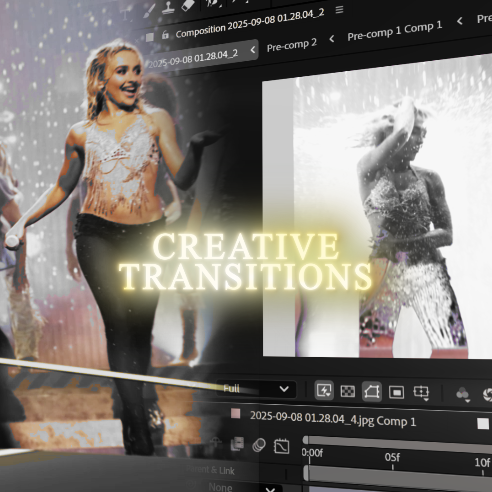The image size is (492, 492).
Task: Open Fast Previews options icon
Action: pos(324,390)
